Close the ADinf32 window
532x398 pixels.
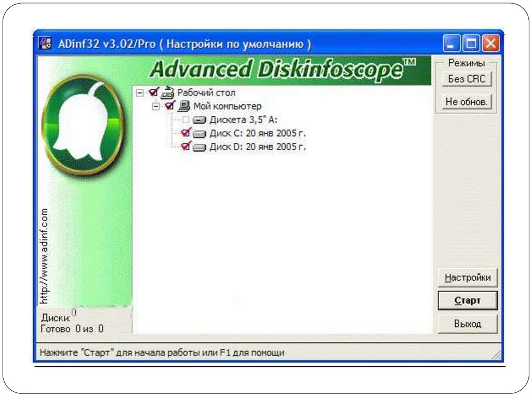(x=490, y=44)
